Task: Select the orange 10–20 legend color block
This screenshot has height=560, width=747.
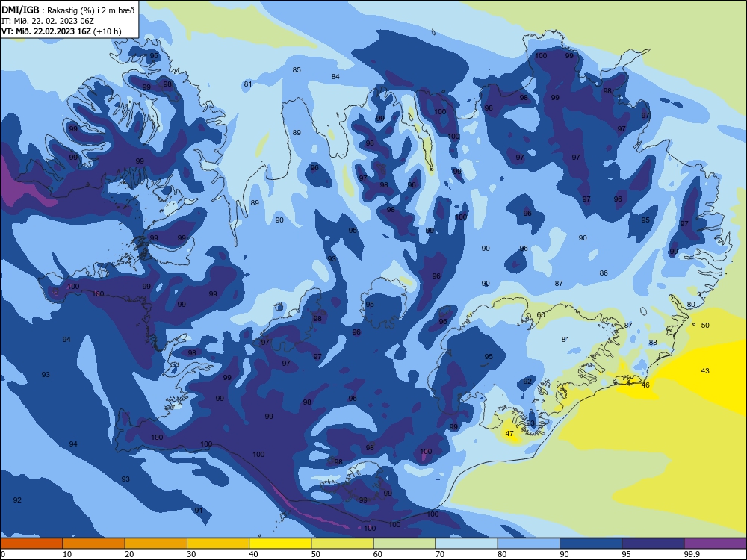Action: click(94, 544)
